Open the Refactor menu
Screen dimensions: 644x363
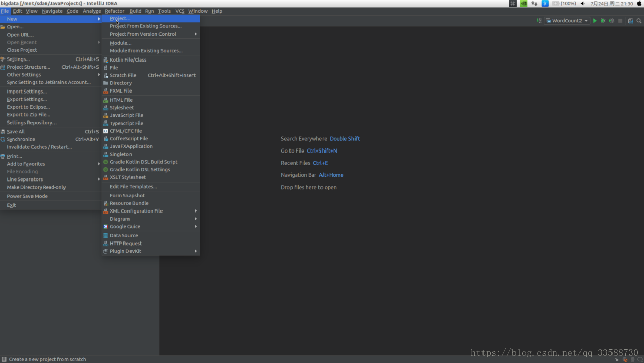pyautogui.click(x=114, y=11)
